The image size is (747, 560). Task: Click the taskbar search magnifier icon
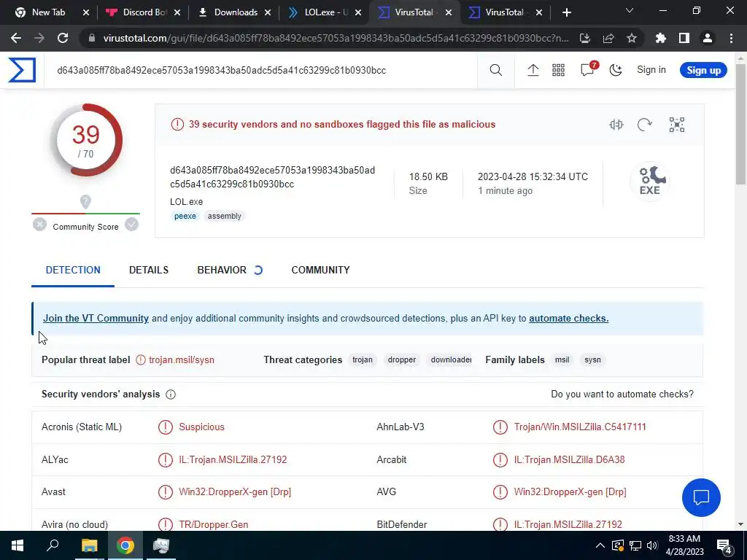coord(53,545)
